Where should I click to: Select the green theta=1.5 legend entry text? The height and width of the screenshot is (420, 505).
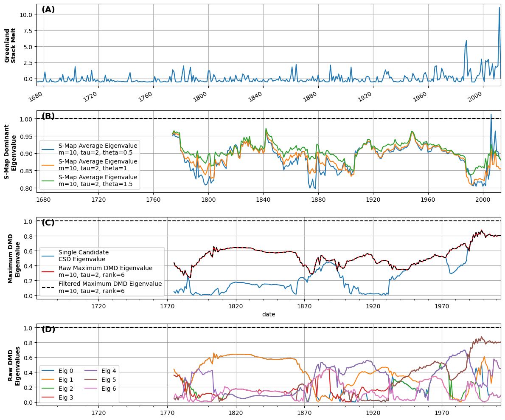pyautogui.click(x=98, y=180)
